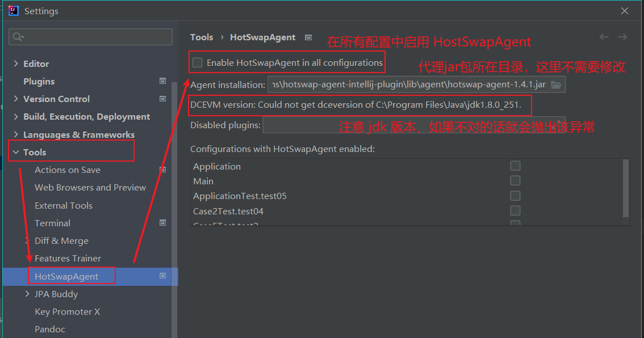Click the small icon next to HotSwapAgent breadcrumb
Viewport: 644px width, 338px height.
point(308,36)
